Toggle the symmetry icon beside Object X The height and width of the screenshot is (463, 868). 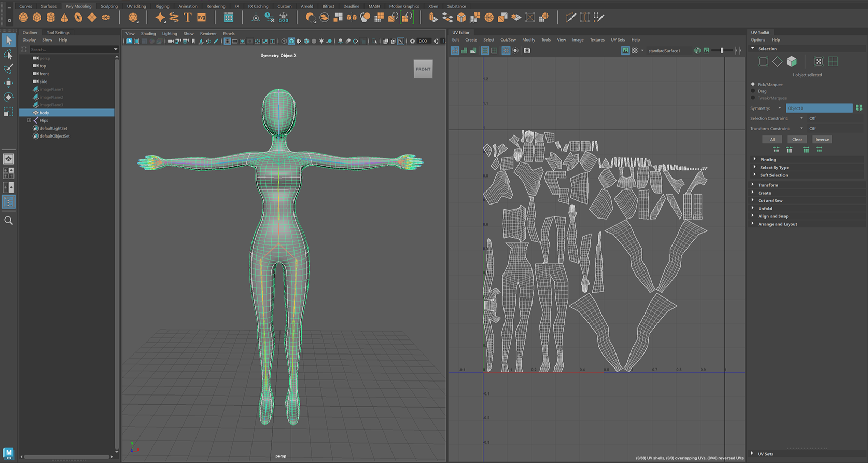coord(859,108)
